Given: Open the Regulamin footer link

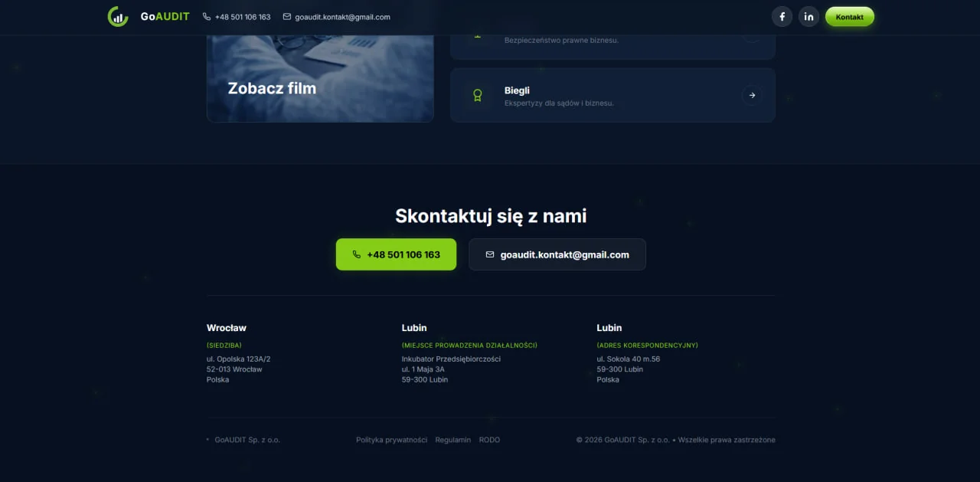Looking at the screenshot, I should pyautogui.click(x=453, y=440).
